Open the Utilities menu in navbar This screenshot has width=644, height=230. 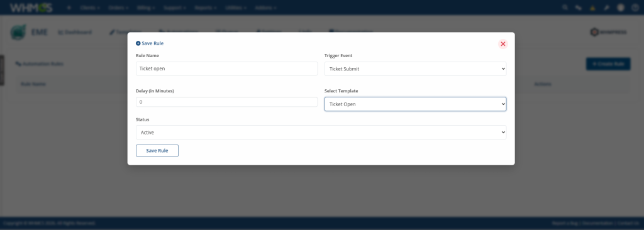coord(236,8)
